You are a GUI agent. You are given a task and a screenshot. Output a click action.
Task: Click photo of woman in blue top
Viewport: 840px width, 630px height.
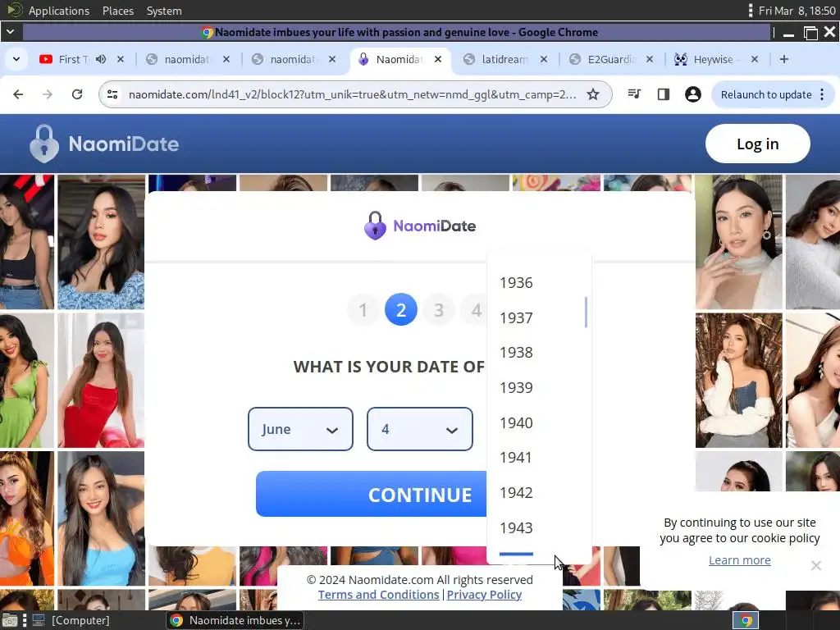tap(101, 518)
